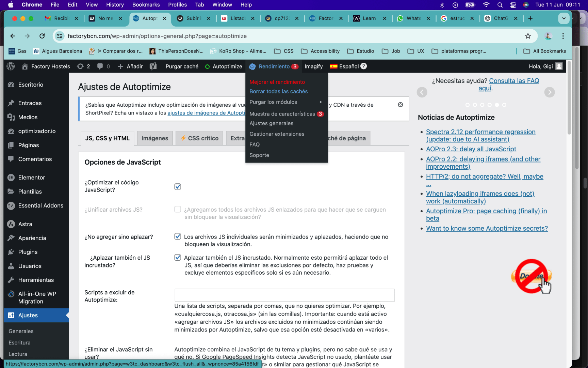Switch to the Imágenes tab

click(x=155, y=138)
